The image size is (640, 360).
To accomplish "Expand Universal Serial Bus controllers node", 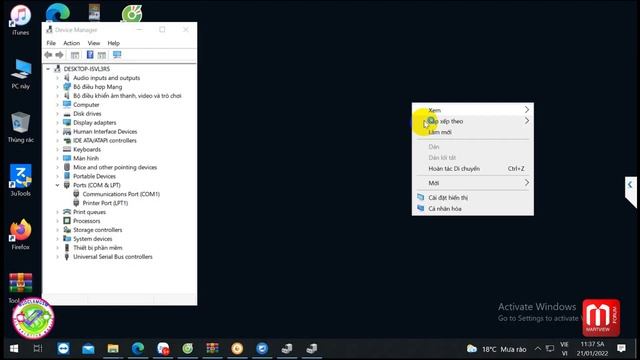I will point(58,257).
